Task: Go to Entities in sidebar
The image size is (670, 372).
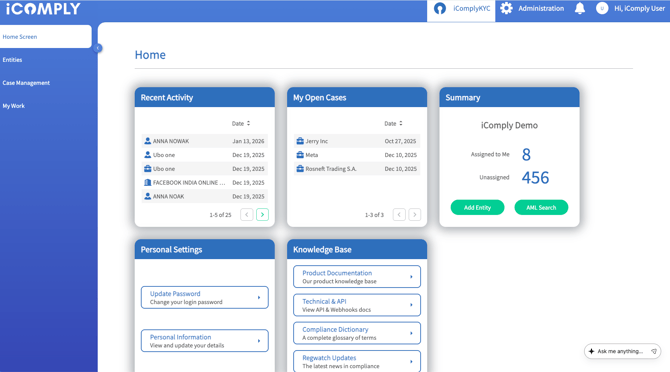Action: (x=12, y=60)
